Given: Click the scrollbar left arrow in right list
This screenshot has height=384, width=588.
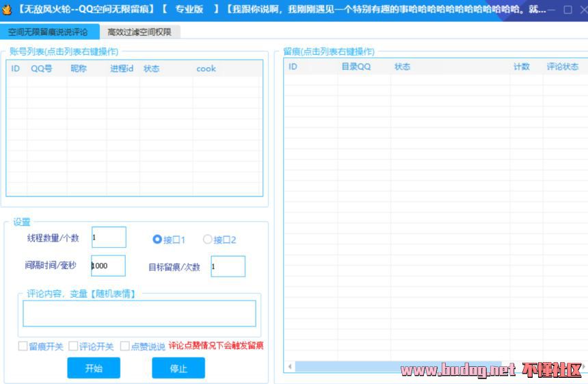Looking at the screenshot, I should (290, 368).
